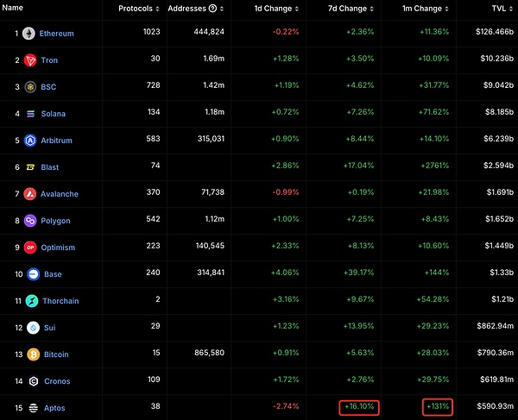Click the Name column header
Image resolution: width=518 pixels, height=420 pixels.
pos(13,8)
